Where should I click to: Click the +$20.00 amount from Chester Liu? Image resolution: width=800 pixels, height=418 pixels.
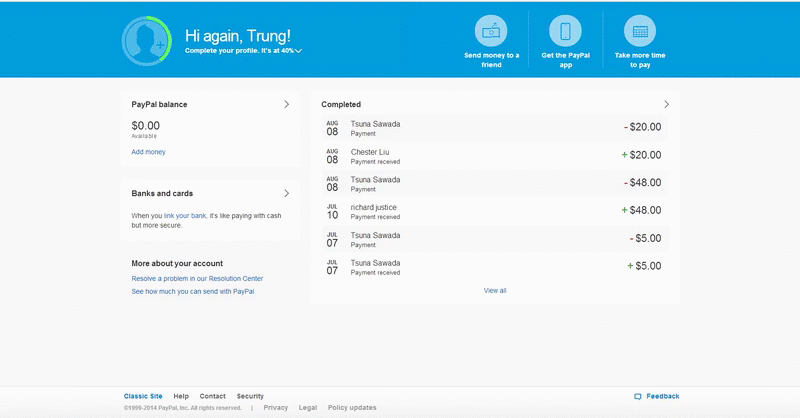(x=641, y=155)
